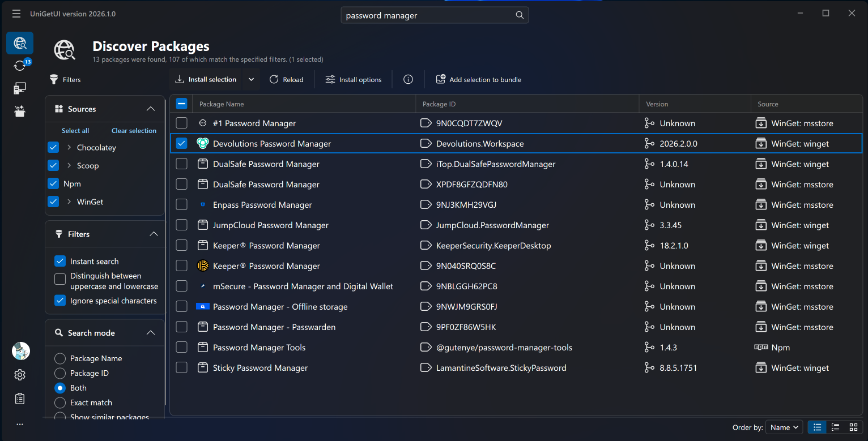This screenshot has width=868, height=441.
Task: Expand the WinGet source tree
Action: 69,202
